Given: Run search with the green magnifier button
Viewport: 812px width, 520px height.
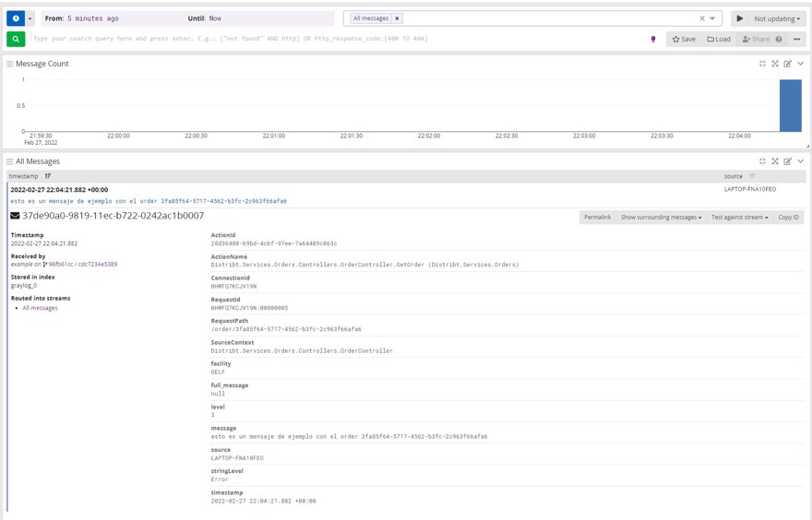Looking at the screenshot, I should click(x=16, y=39).
